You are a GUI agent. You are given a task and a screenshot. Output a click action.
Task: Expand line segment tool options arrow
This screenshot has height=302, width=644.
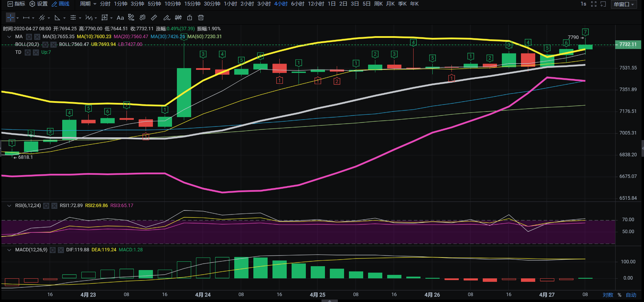(33, 18)
